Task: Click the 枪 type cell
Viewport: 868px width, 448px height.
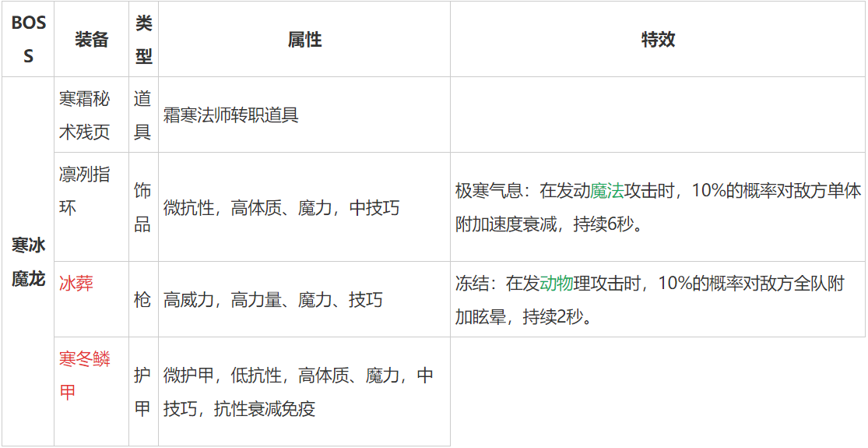Action: pyautogui.click(x=142, y=300)
